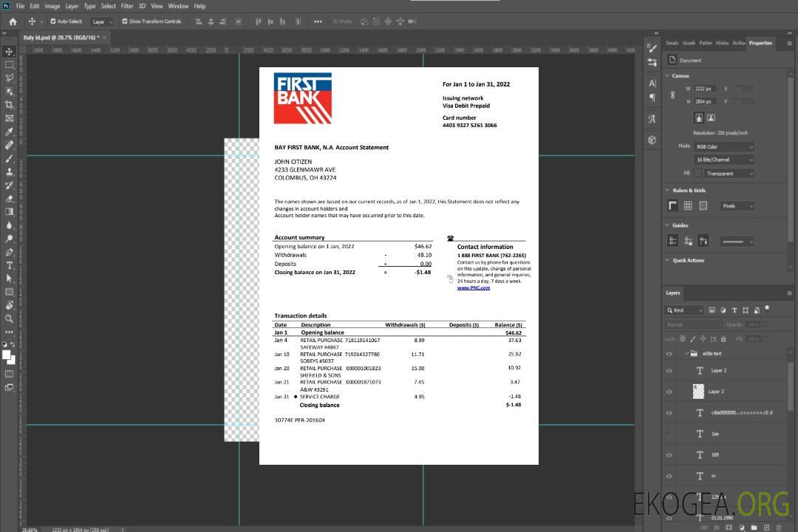Click the Home icon in options bar

(x=13, y=21)
